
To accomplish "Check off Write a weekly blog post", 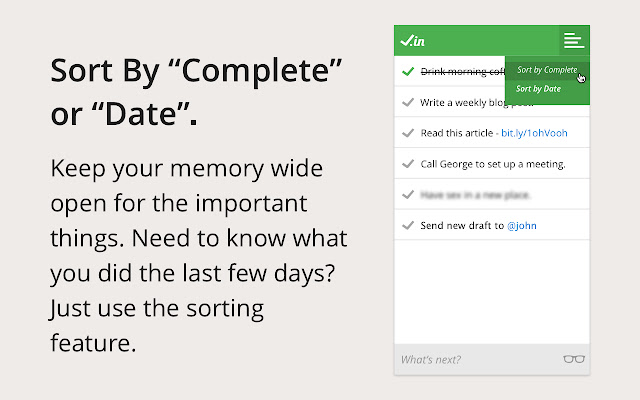I will (407, 102).
